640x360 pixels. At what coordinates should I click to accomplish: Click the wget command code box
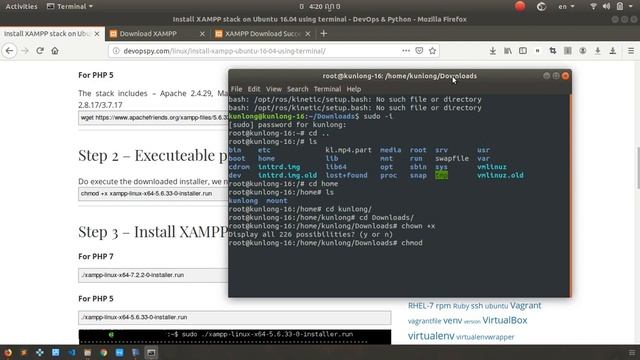pos(153,118)
